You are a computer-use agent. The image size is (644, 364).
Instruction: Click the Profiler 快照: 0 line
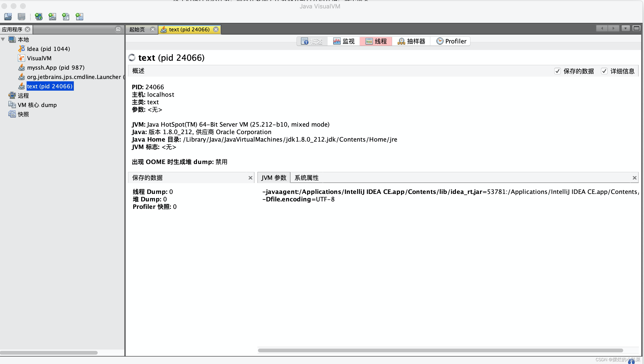pos(155,207)
